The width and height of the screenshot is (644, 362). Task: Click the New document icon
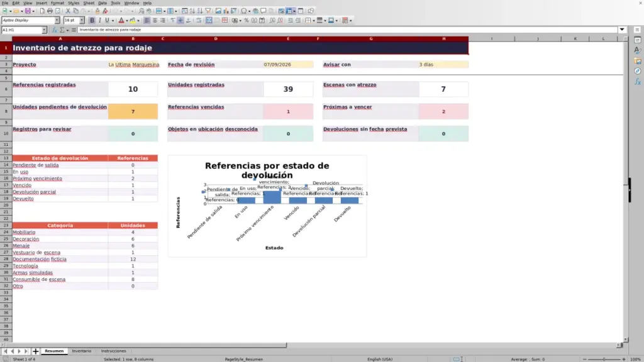click(x=5, y=11)
